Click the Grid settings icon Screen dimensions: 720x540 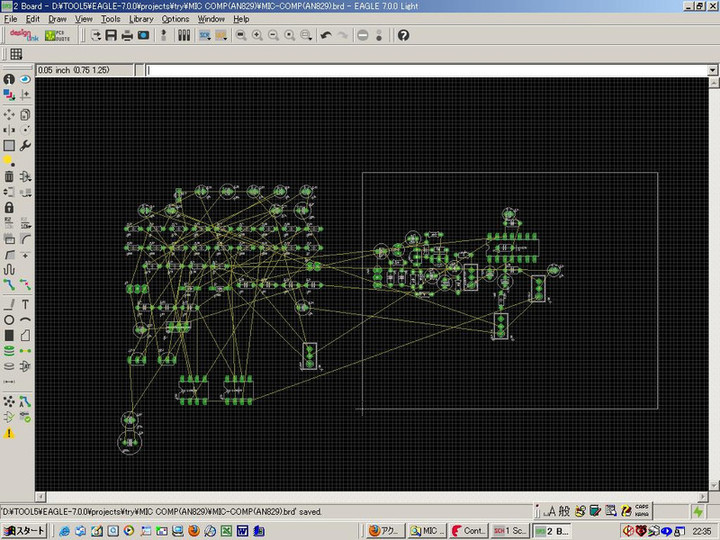[16, 54]
